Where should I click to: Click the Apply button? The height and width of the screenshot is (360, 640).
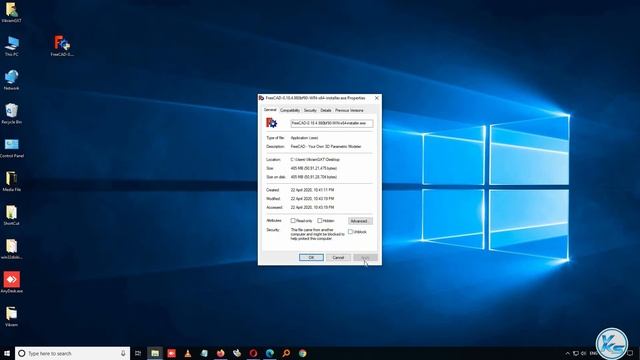pyautogui.click(x=365, y=258)
